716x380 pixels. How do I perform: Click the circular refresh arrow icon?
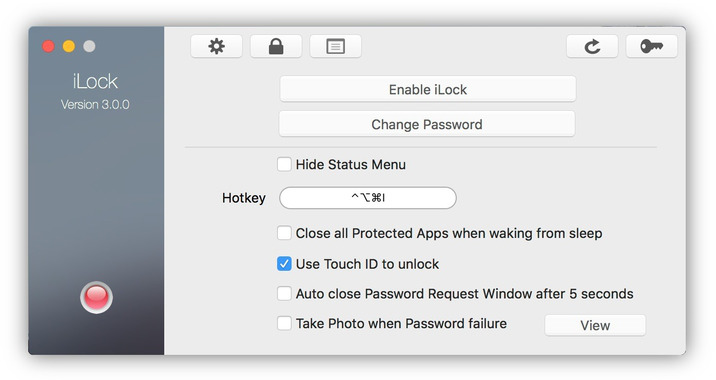[592, 46]
